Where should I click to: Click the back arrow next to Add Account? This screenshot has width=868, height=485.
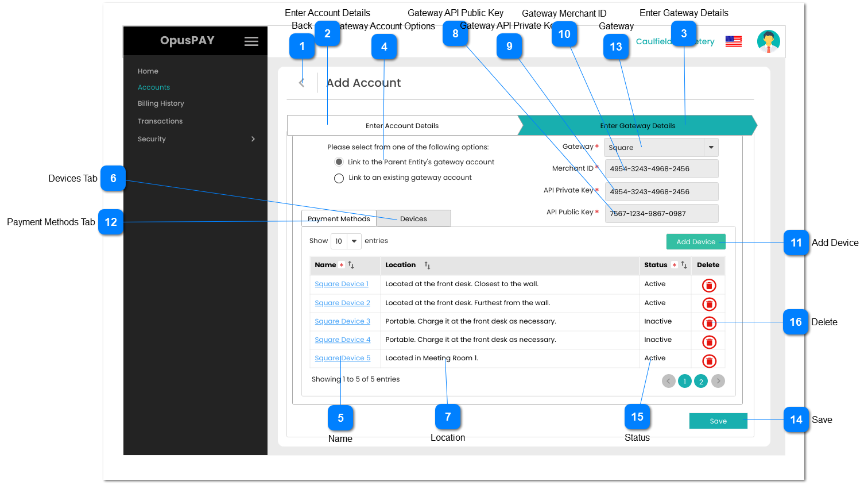click(301, 83)
